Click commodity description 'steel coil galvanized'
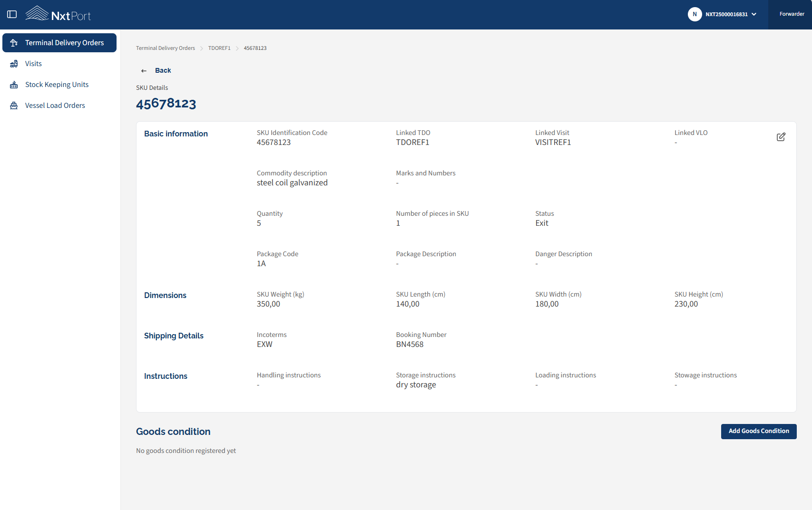The height and width of the screenshot is (510, 812). (x=292, y=183)
